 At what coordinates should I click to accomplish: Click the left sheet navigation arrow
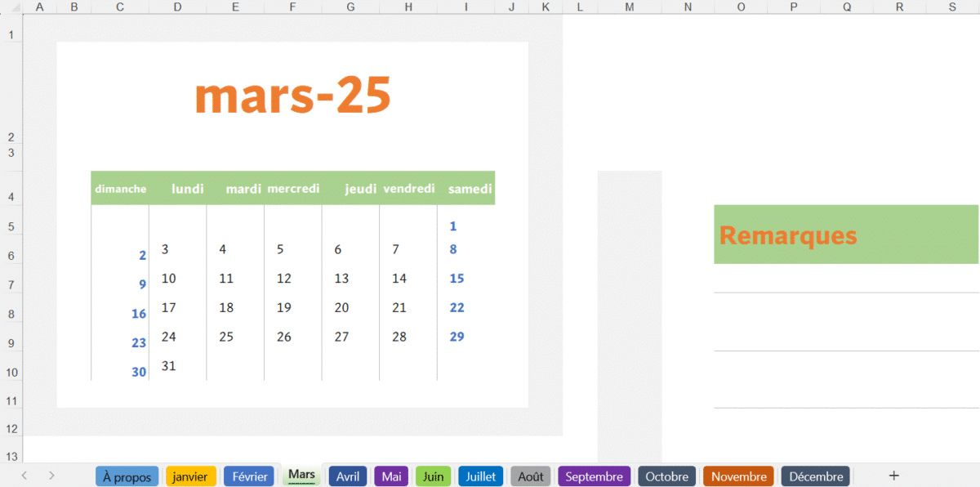tap(23, 476)
